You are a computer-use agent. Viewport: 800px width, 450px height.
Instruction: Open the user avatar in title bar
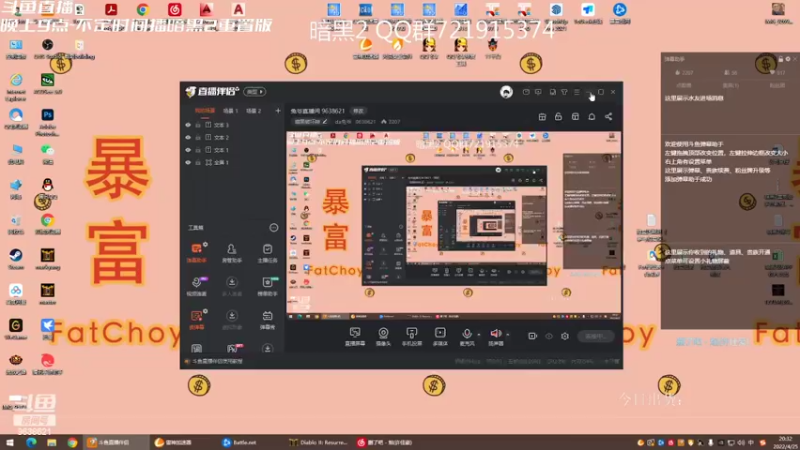[x=506, y=92]
